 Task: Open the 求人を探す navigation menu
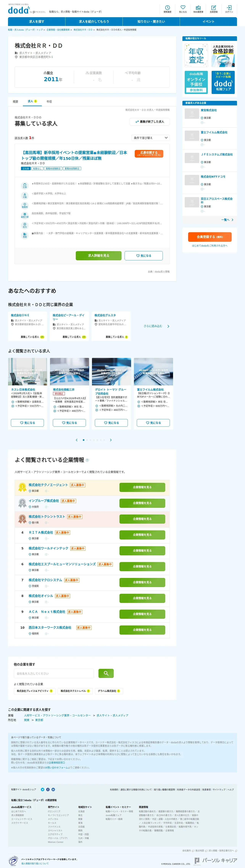pos(37,22)
